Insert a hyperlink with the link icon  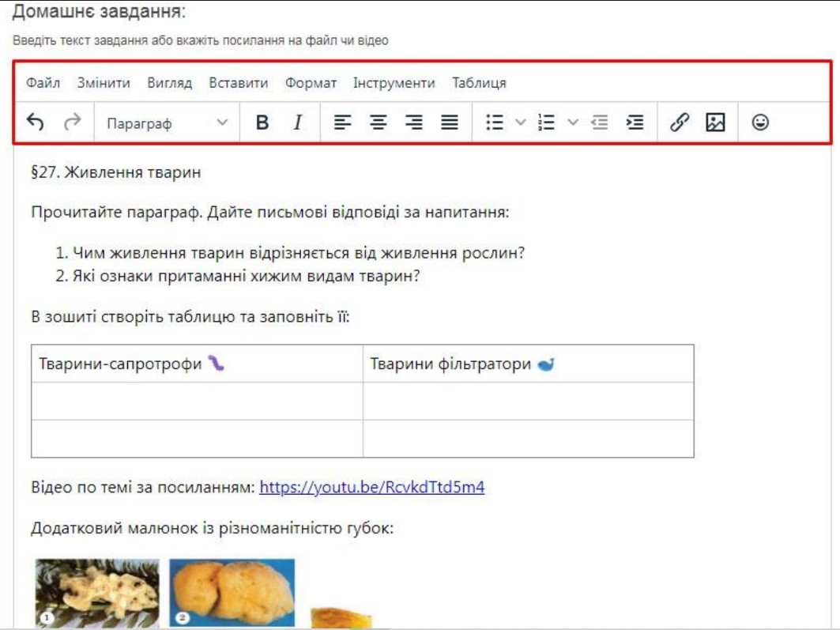(680, 123)
